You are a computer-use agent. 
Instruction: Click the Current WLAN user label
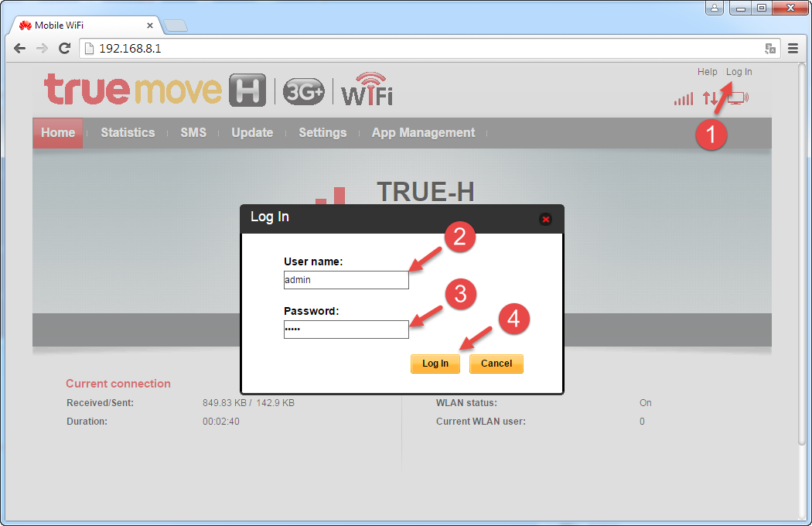click(480, 422)
